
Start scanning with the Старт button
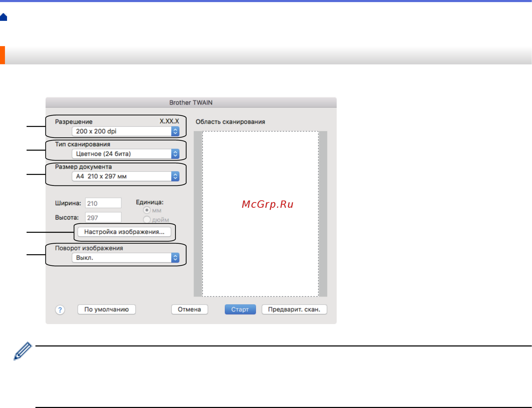click(x=240, y=309)
